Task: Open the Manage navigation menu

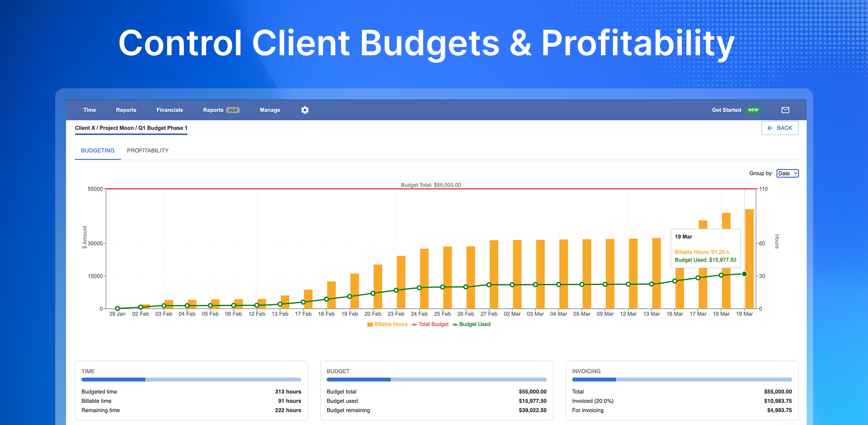Action: point(269,110)
